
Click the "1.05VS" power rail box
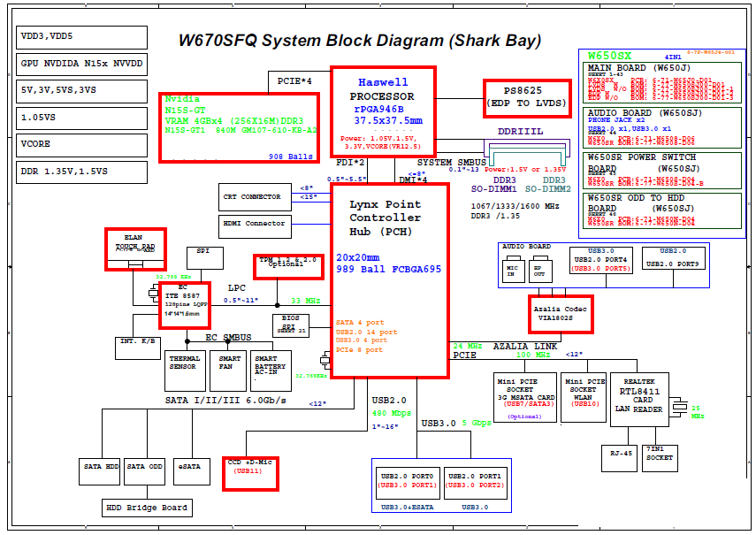(81, 118)
